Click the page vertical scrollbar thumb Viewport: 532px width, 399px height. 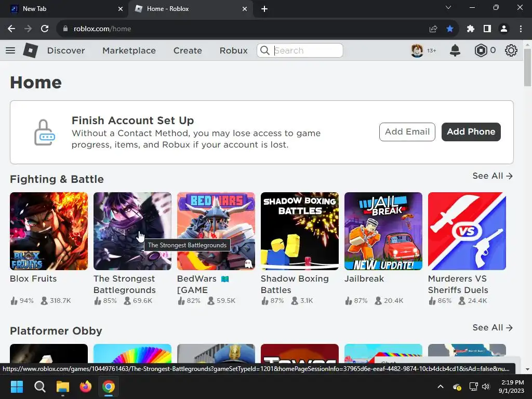528,68
